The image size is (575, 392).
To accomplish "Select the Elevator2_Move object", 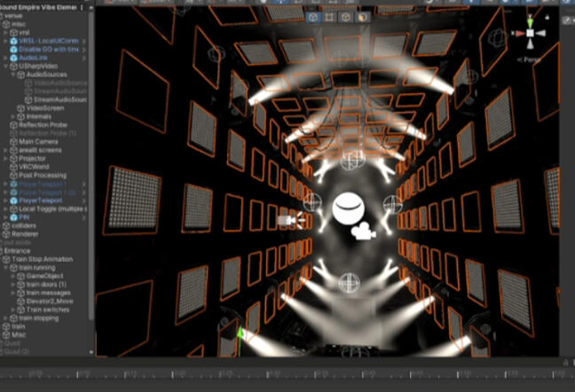I will [50, 302].
